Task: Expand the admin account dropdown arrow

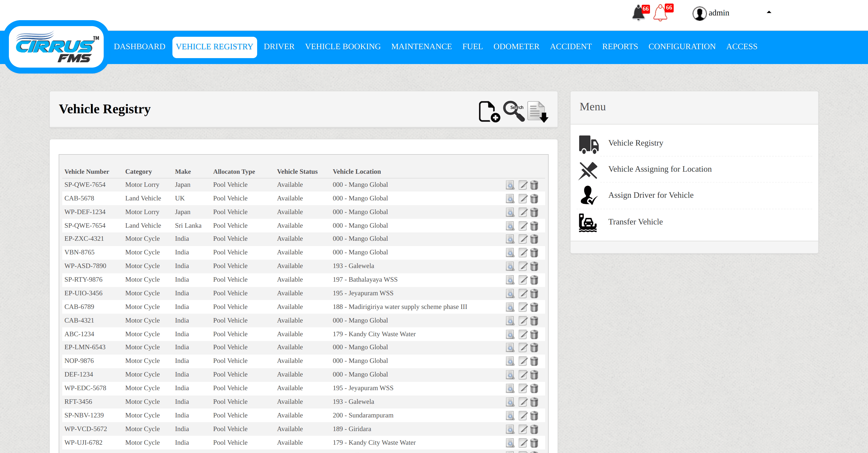Action: coord(768,12)
